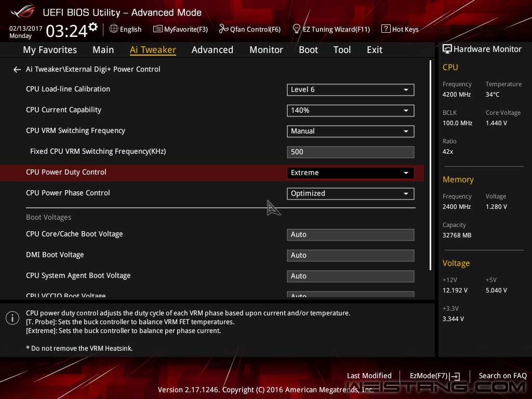Click the EzMode exit arrow icon
532x399 pixels.
tap(456, 376)
